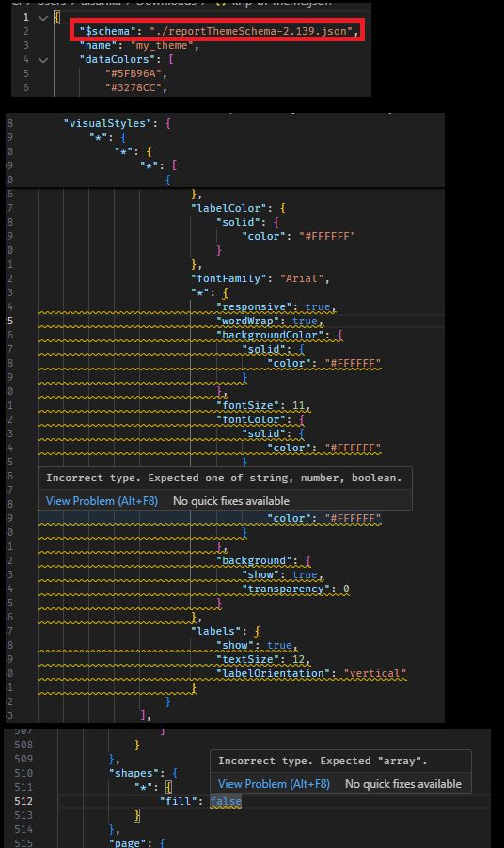Click the true value after "responsive"
The height and width of the screenshot is (848, 504).
coord(318,306)
